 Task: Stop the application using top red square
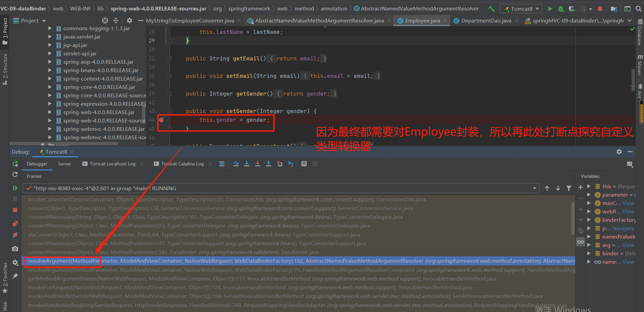[600, 9]
